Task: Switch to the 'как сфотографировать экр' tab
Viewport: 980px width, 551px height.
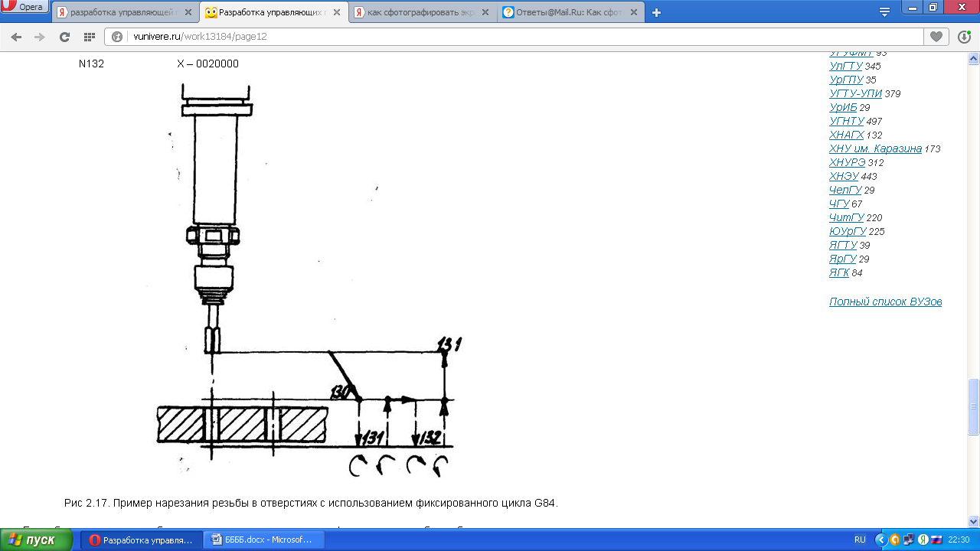Action: click(x=423, y=13)
